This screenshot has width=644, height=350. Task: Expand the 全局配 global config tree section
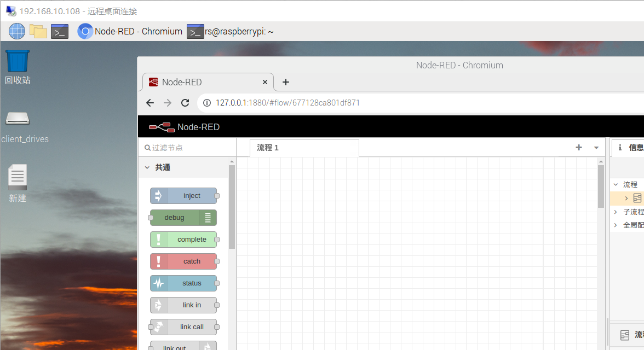pyautogui.click(x=616, y=225)
